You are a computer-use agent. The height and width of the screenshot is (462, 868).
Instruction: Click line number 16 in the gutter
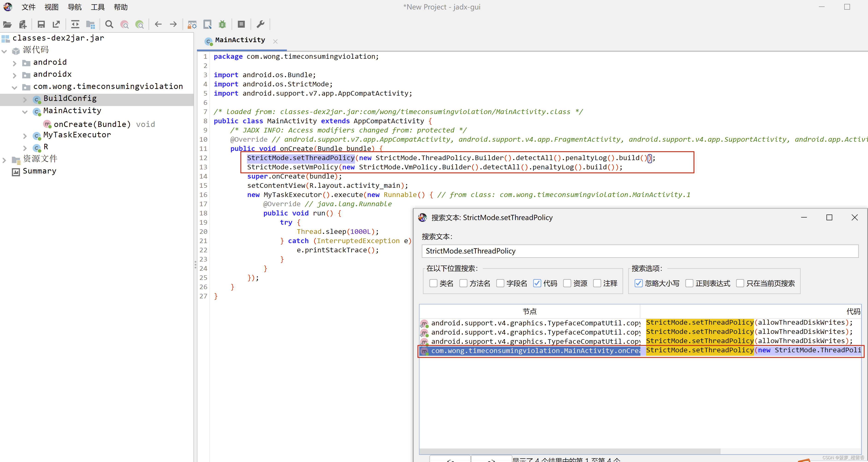[203, 195]
